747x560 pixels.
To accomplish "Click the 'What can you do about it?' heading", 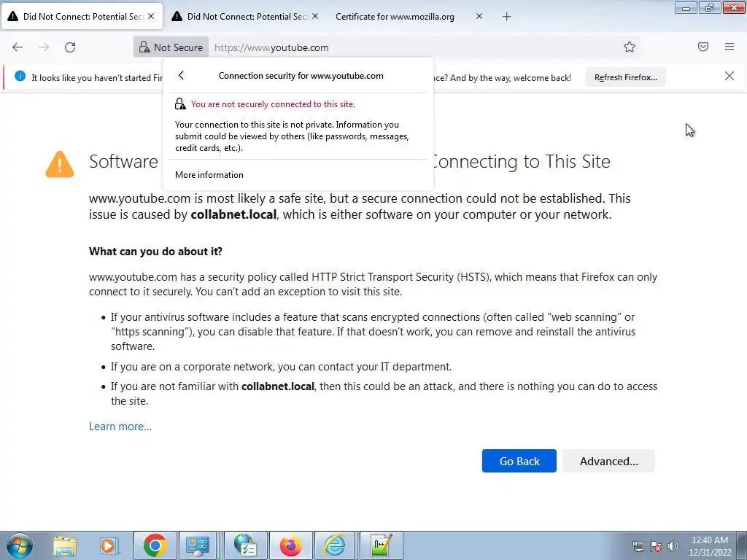I will 156,252.
